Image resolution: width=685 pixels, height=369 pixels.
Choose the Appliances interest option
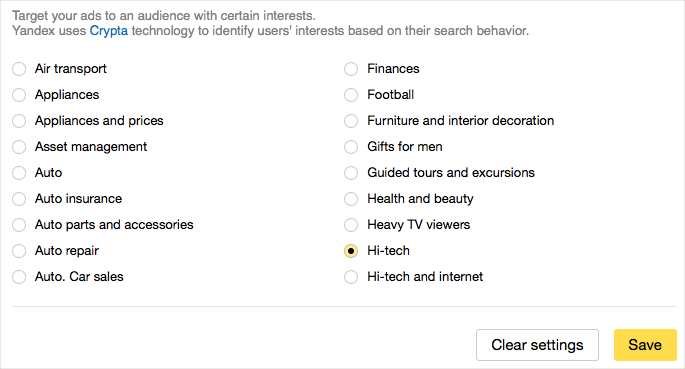[19, 95]
